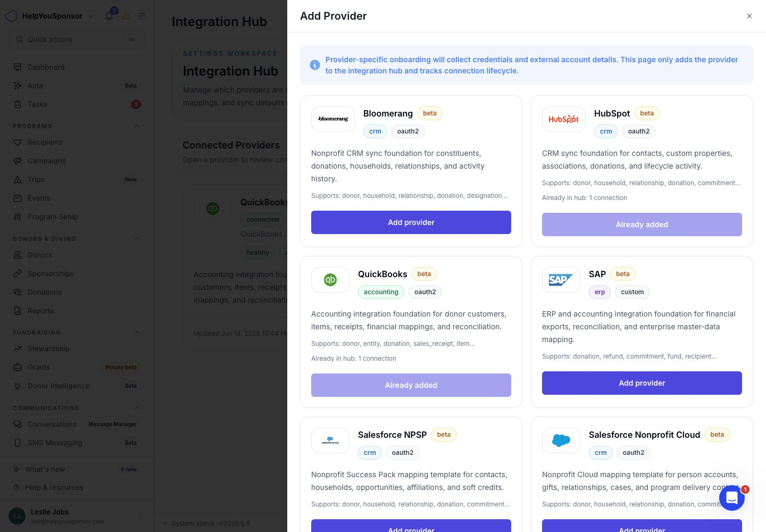Viewport: 766px width, 532px height.
Task: Open Help & resources link
Action: [77, 487]
